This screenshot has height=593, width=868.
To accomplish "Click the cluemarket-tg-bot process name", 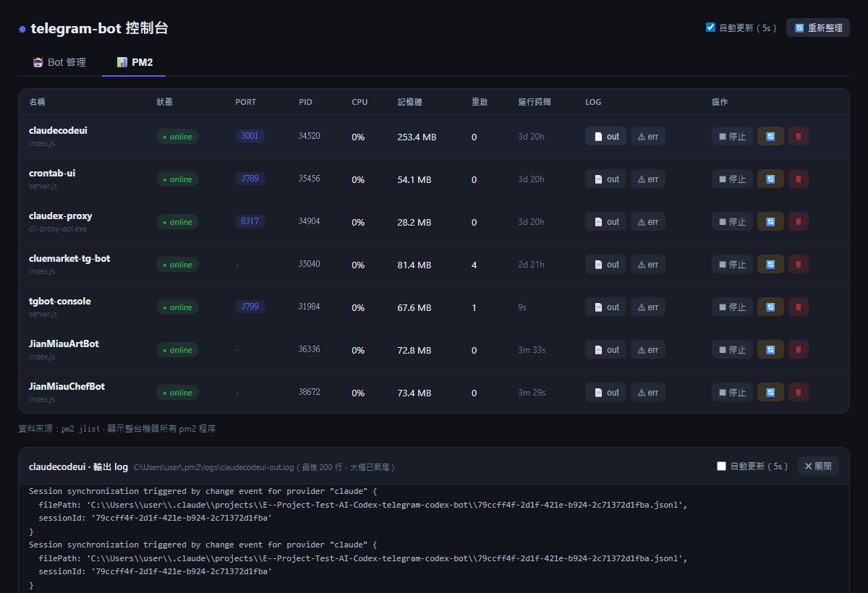I will point(69,258).
